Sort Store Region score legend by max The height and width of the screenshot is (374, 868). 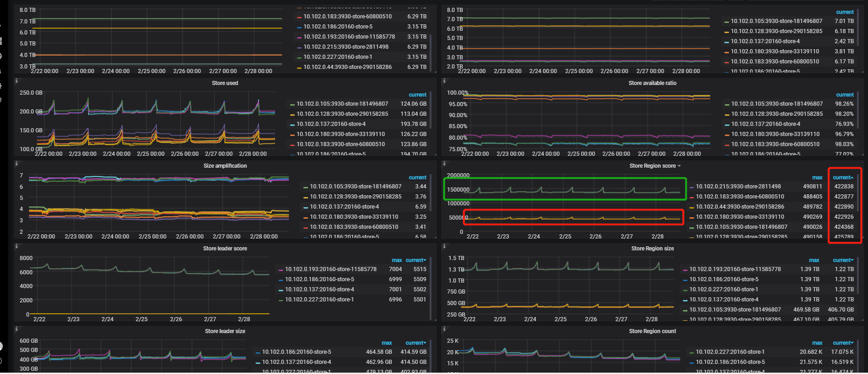click(x=817, y=177)
